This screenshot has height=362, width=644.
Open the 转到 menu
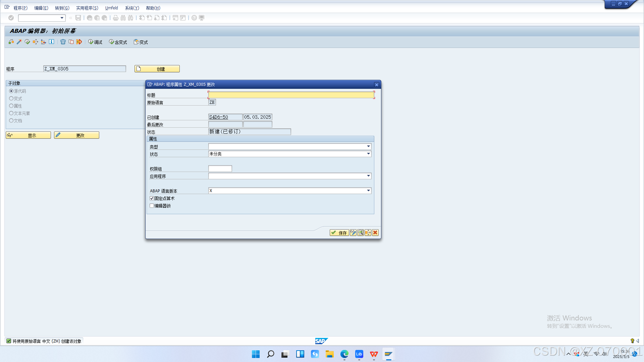(x=62, y=8)
